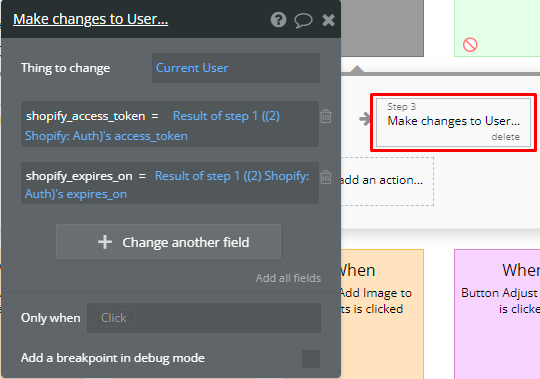Viewport: 540px width, 379px height.
Task: Edit the shopify_access_token dynamic expression
Action: pos(152,126)
